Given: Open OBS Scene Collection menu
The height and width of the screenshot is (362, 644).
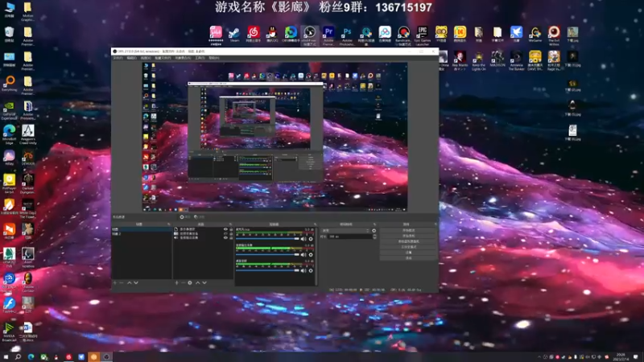Looking at the screenshot, I should 183,58.
